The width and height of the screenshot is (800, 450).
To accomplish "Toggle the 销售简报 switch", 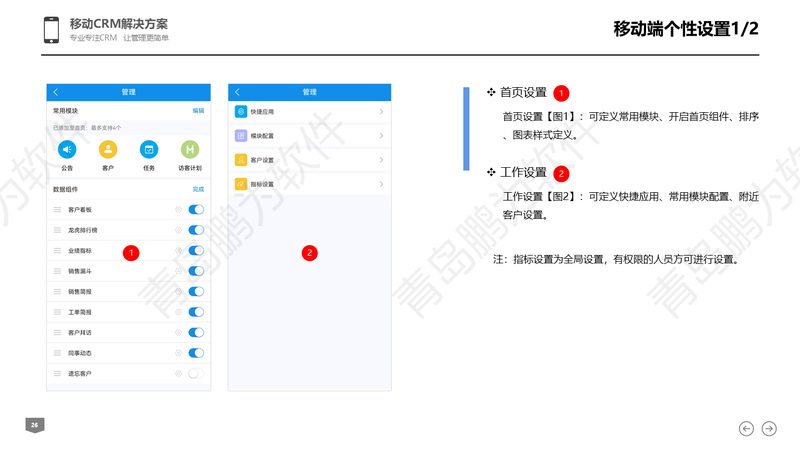I will point(196,291).
